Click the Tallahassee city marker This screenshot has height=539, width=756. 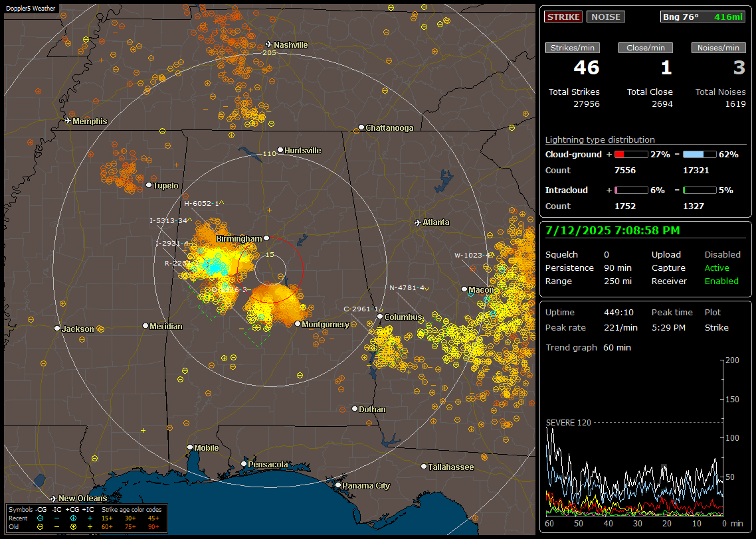tap(424, 466)
